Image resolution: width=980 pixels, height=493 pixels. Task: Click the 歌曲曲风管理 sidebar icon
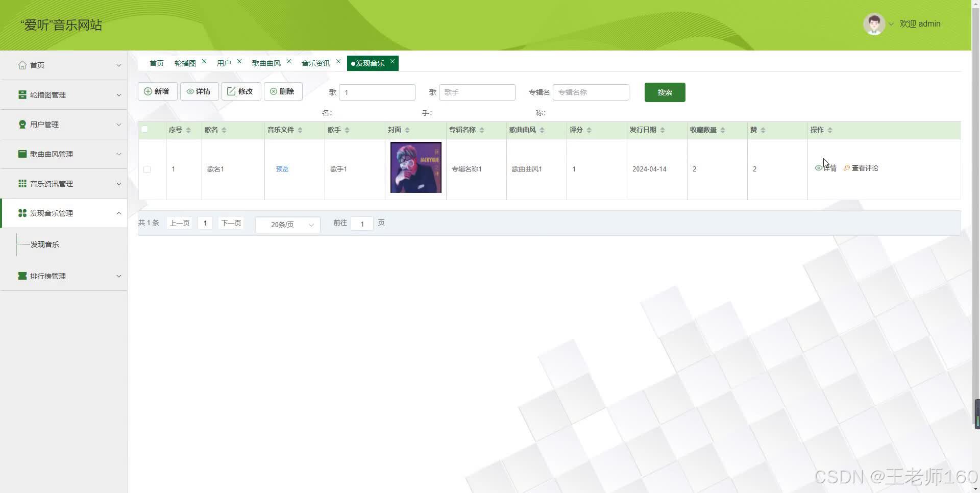[x=22, y=154]
